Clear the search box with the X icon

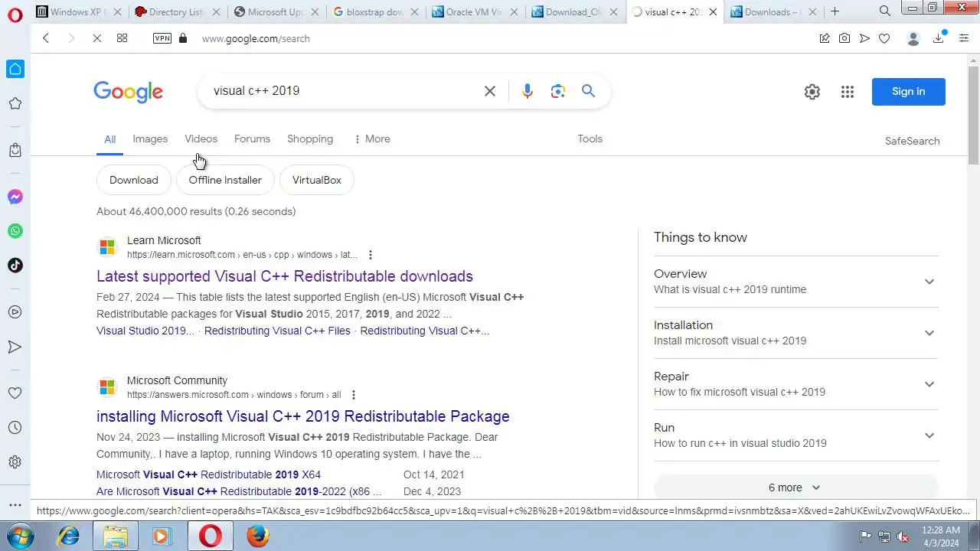[490, 91]
